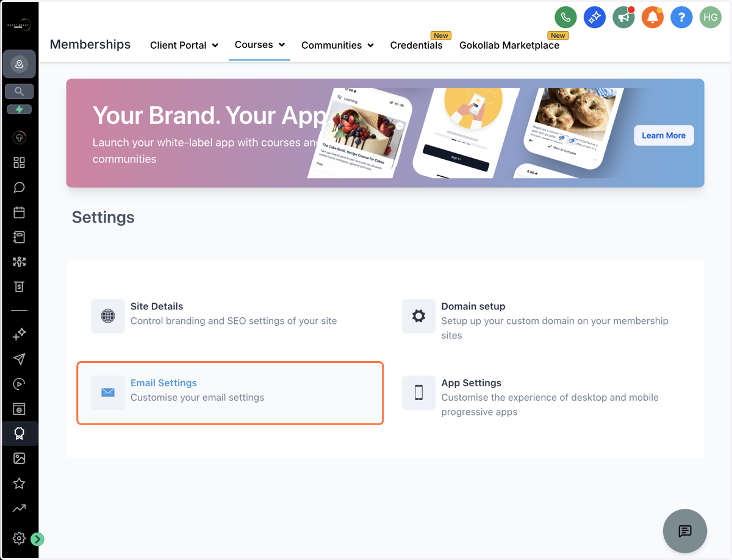Image resolution: width=732 pixels, height=560 pixels.
Task: Open Site Details settings
Action: click(x=157, y=306)
